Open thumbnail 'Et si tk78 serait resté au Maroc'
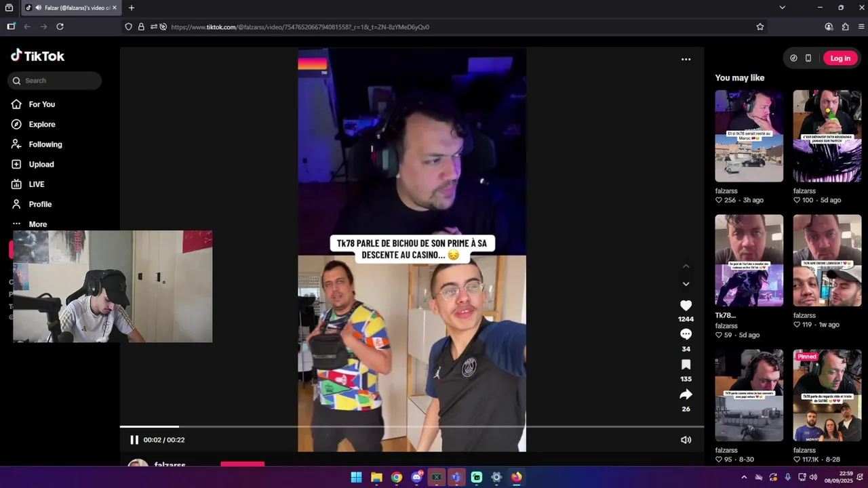Screen dimensions: 868x488 (749, 136)
